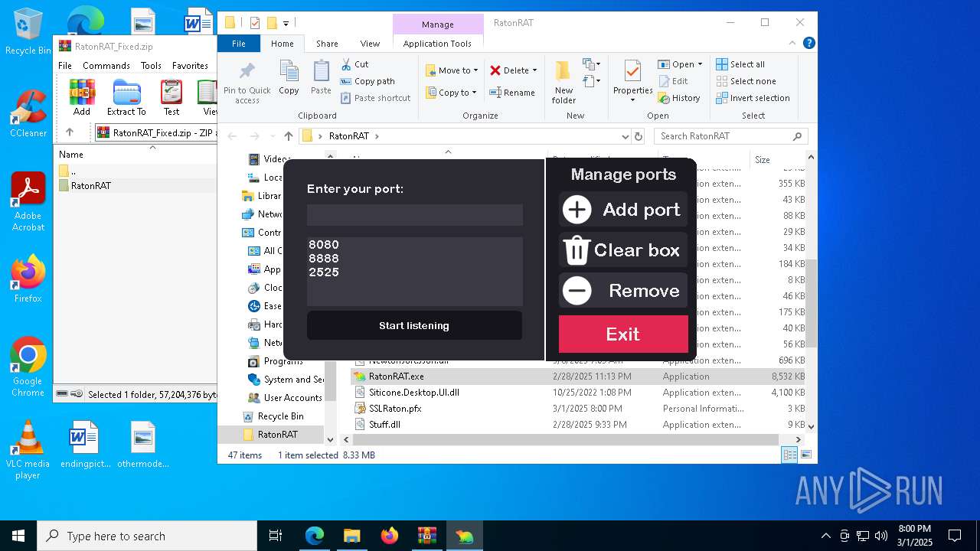Click the Test icon in WinRAR

point(171,97)
